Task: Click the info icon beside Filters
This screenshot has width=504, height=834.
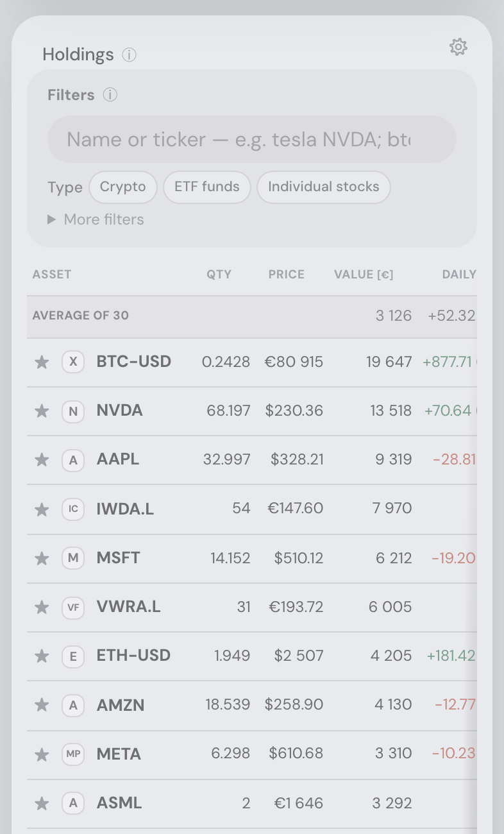Action: point(110,95)
